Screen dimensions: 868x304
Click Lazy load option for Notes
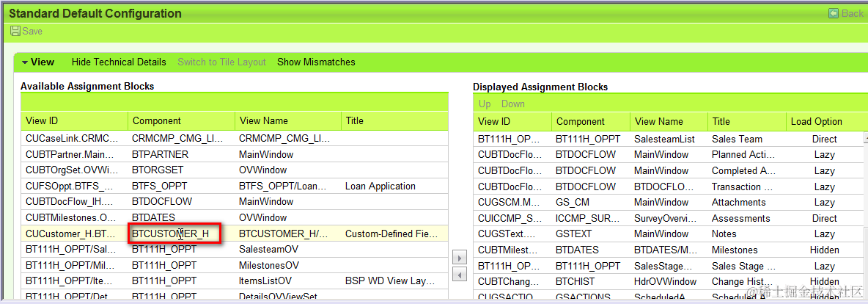coord(824,234)
